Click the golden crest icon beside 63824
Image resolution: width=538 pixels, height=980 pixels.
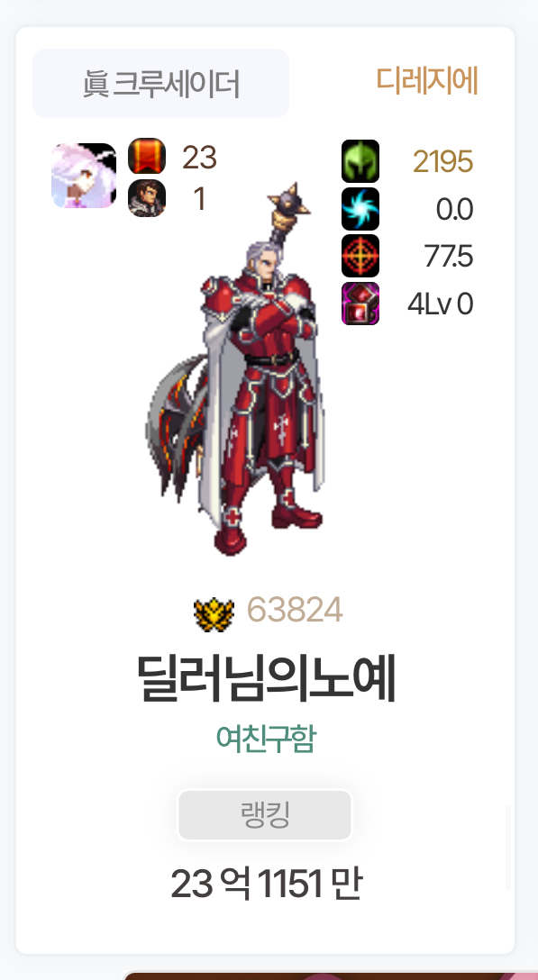[x=214, y=613]
